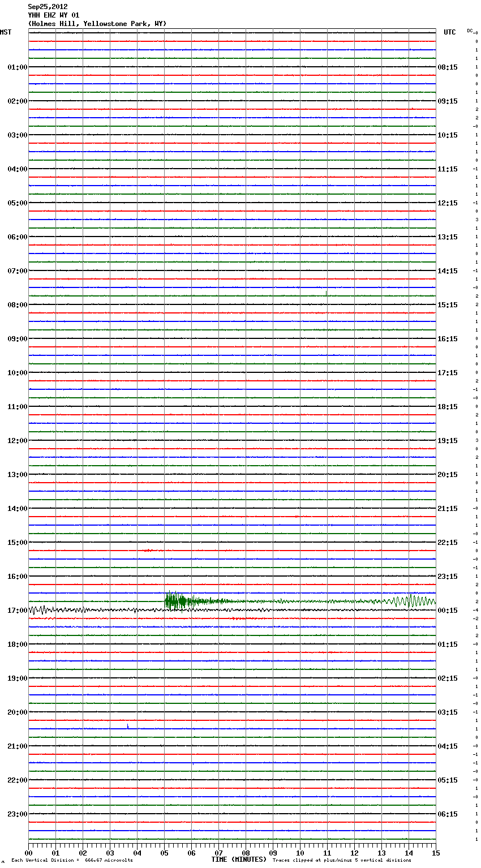Click the UTC time label "02:15"
The width and height of the screenshot is (481, 868).
448,678
